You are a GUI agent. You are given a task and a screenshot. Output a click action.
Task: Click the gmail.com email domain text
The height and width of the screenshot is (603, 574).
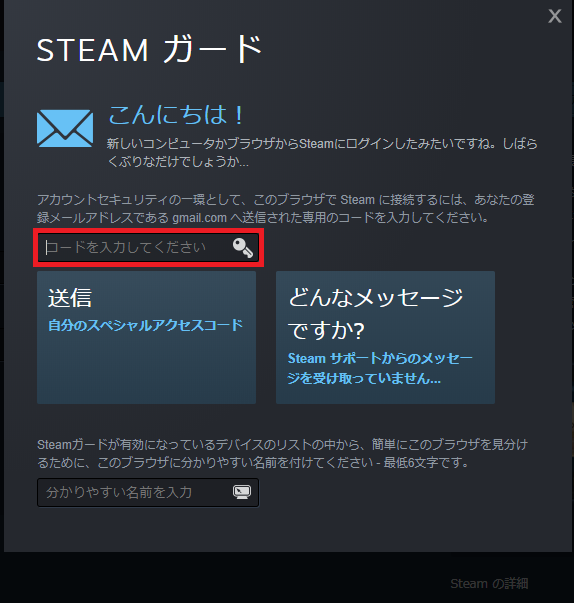click(x=199, y=218)
